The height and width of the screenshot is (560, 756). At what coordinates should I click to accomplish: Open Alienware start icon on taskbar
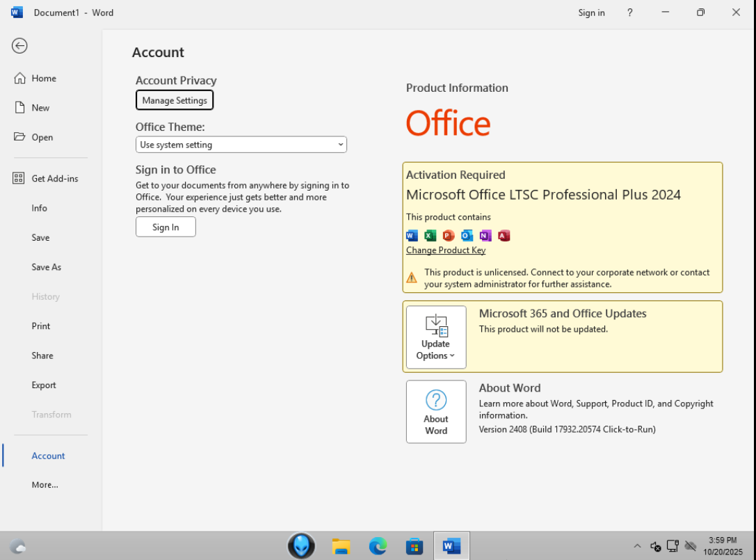[x=301, y=546]
